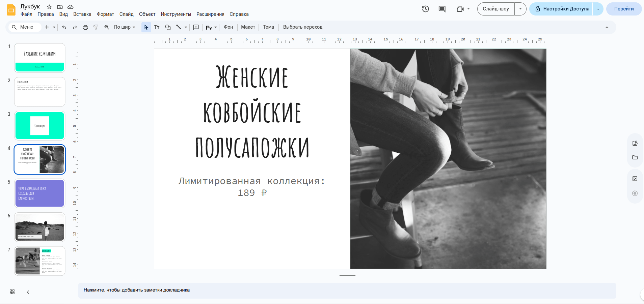Image resolution: width=644 pixels, height=304 pixels.
Task: Open the Формат menu
Action: pyautogui.click(x=105, y=14)
